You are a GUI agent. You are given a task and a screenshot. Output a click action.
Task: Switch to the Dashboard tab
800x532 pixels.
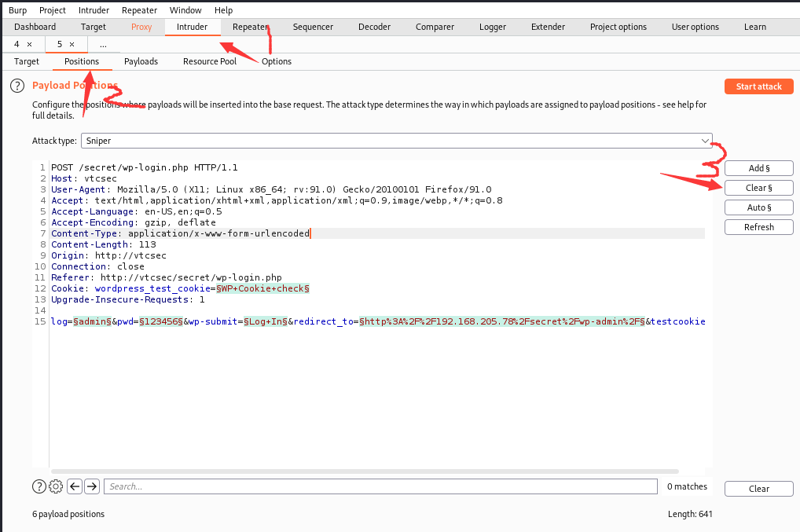click(x=35, y=27)
